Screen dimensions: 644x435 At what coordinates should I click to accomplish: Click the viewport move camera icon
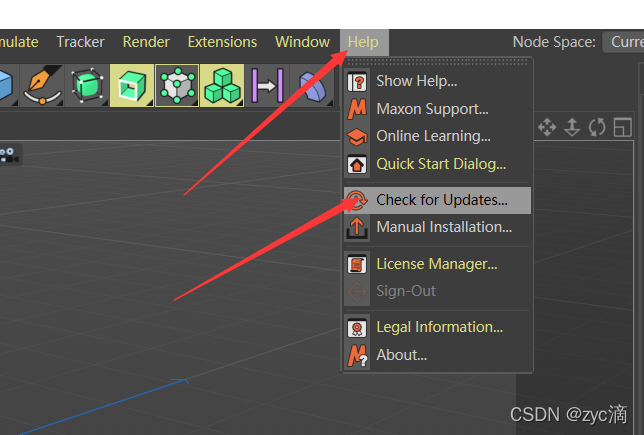547,127
